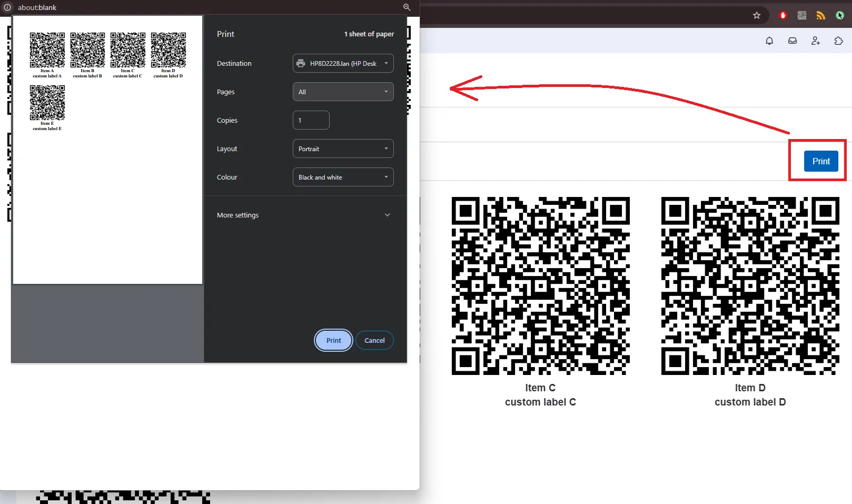Screen dimensions: 852x504
Task: Open the green cursor extension icon
Action: [838, 15]
